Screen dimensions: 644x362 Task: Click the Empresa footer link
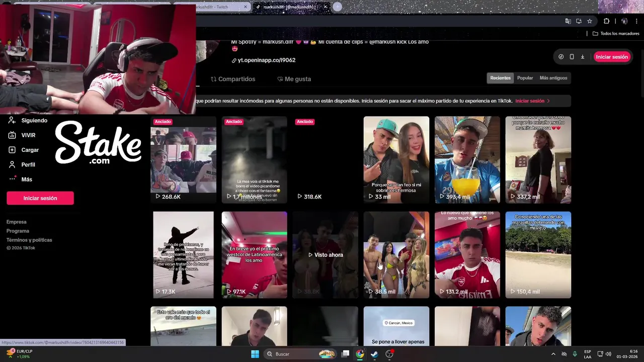[17, 222]
